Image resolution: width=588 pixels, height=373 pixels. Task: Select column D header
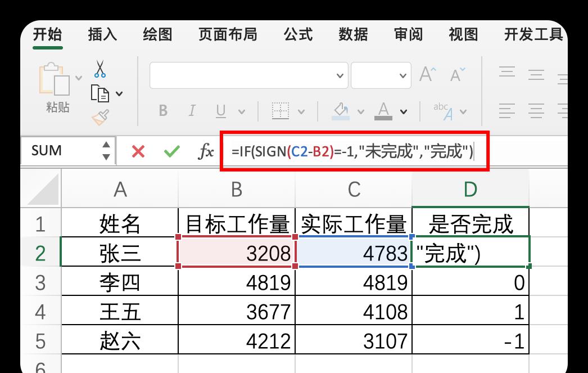coord(471,189)
